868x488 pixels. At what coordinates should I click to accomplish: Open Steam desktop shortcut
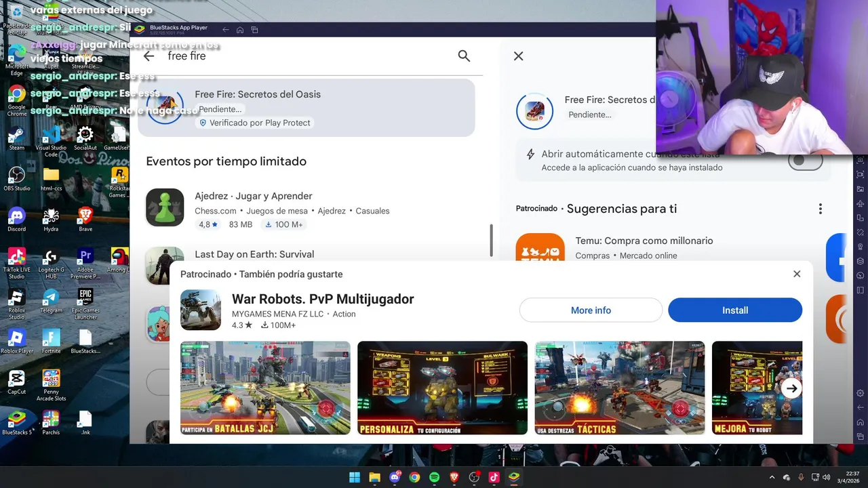(16, 138)
